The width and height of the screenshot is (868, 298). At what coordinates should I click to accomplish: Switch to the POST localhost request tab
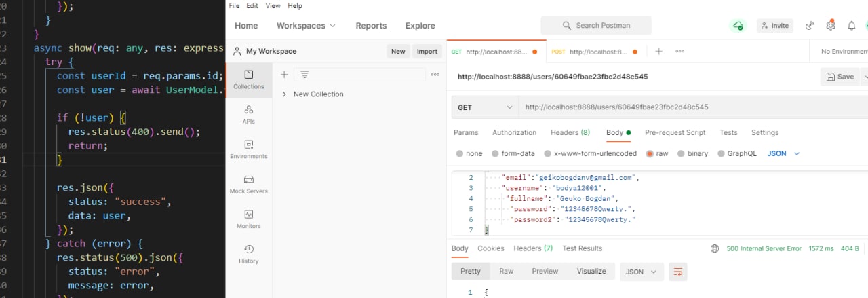point(594,51)
